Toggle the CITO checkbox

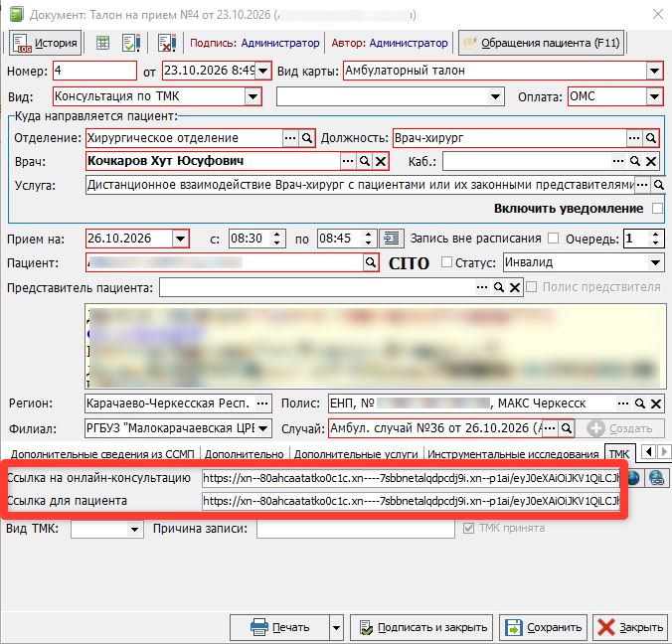[x=446, y=262]
